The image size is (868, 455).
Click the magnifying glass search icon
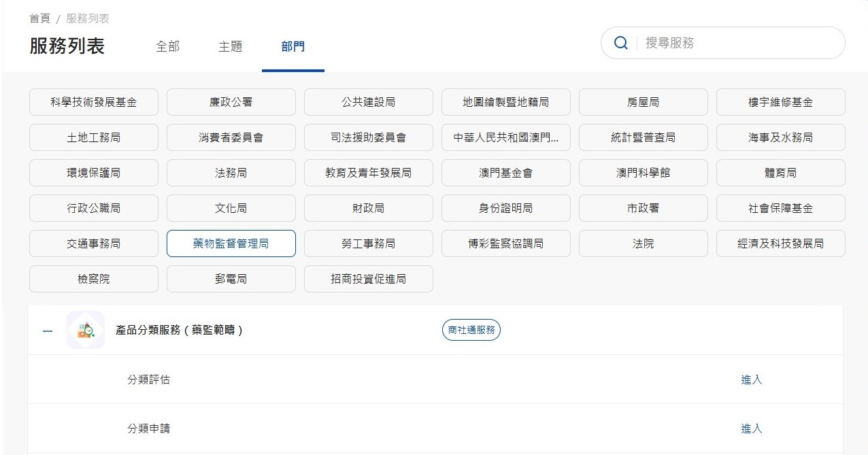coord(620,43)
